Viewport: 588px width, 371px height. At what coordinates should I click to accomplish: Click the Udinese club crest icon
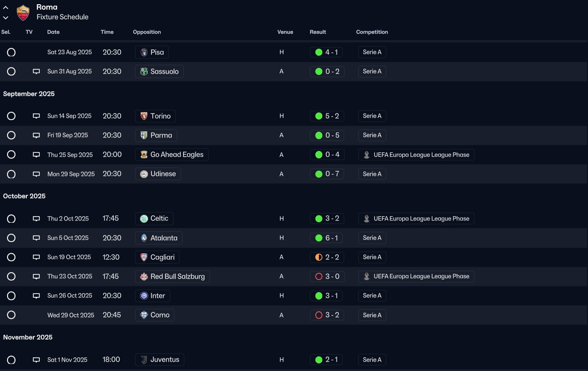[144, 174]
